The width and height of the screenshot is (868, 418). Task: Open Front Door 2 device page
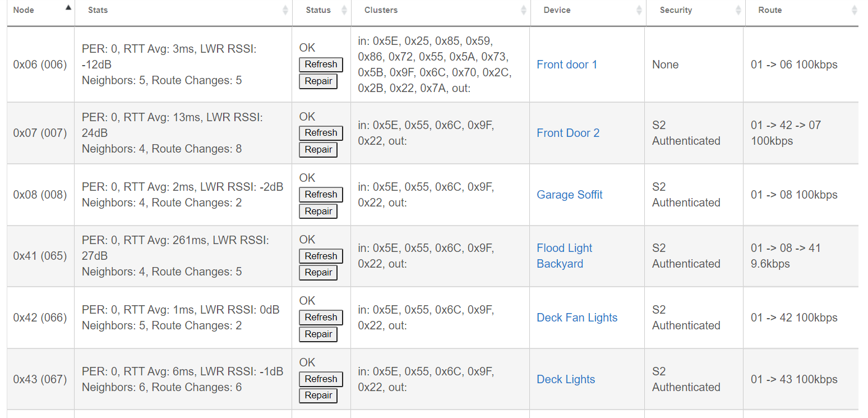(568, 133)
